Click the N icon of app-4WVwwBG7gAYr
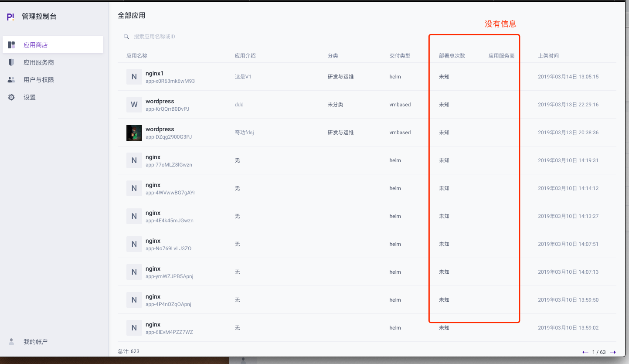 (134, 188)
